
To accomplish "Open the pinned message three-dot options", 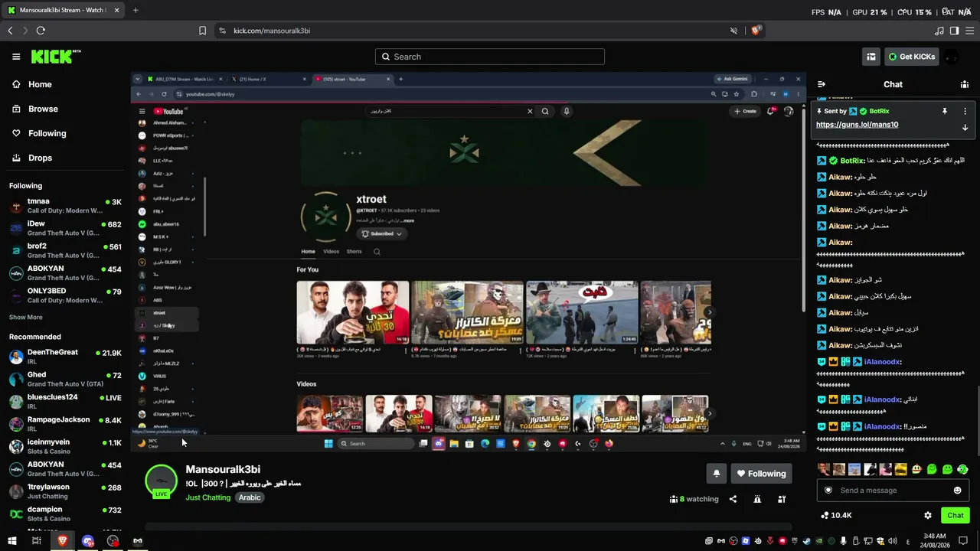I will pyautogui.click(x=965, y=111).
